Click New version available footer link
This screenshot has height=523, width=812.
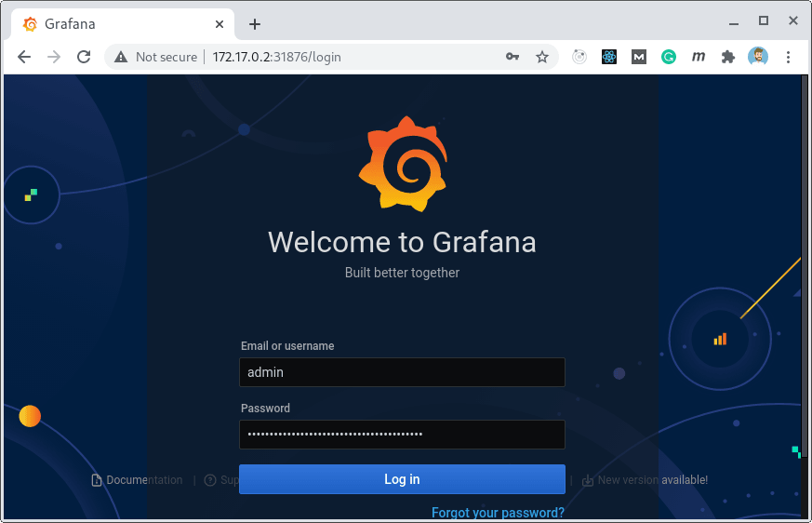pyautogui.click(x=646, y=480)
